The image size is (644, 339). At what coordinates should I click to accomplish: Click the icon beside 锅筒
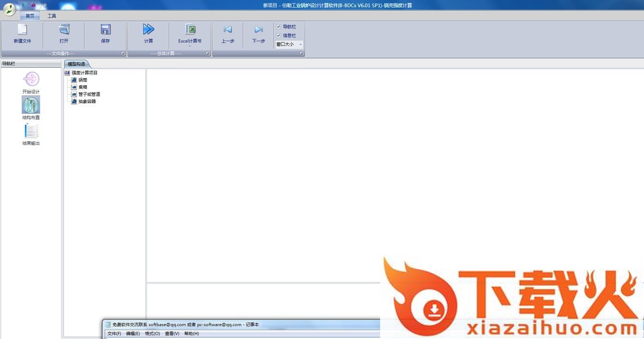pyautogui.click(x=74, y=80)
